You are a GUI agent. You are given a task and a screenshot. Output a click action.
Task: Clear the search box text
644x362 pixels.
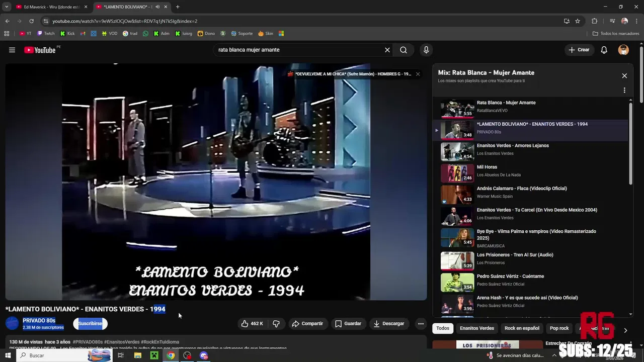pos(387,50)
